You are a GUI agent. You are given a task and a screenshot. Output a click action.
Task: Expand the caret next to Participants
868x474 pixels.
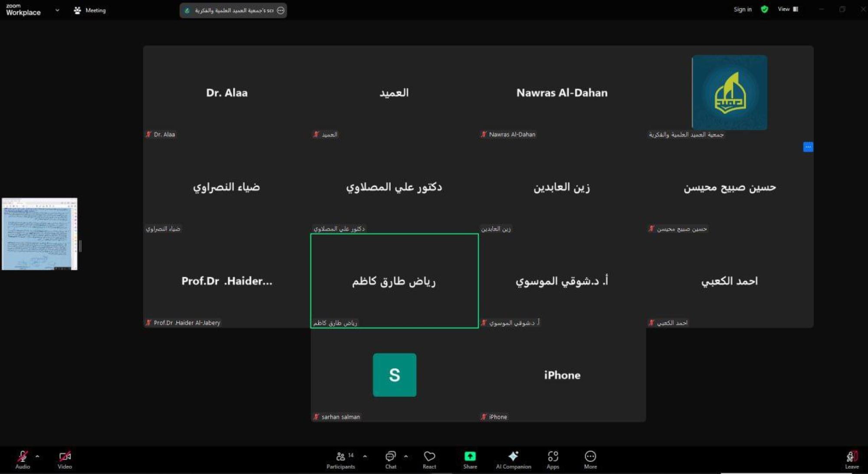pos(365,456)
